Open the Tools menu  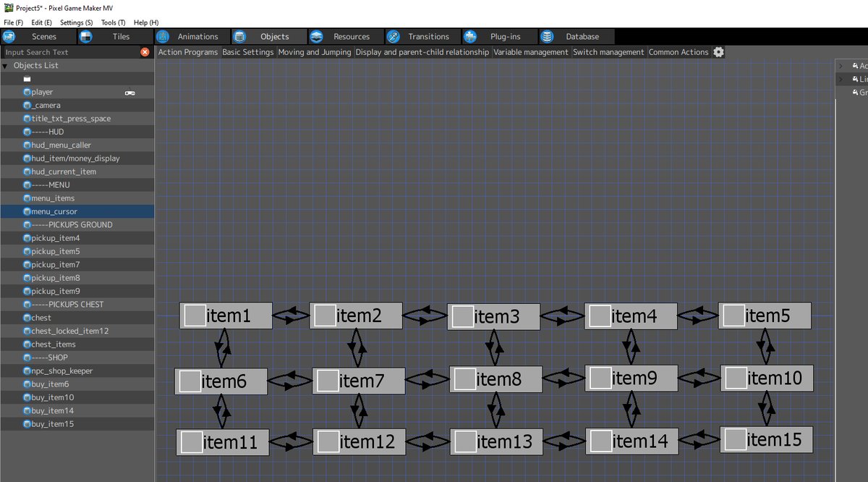click(112, 22)
